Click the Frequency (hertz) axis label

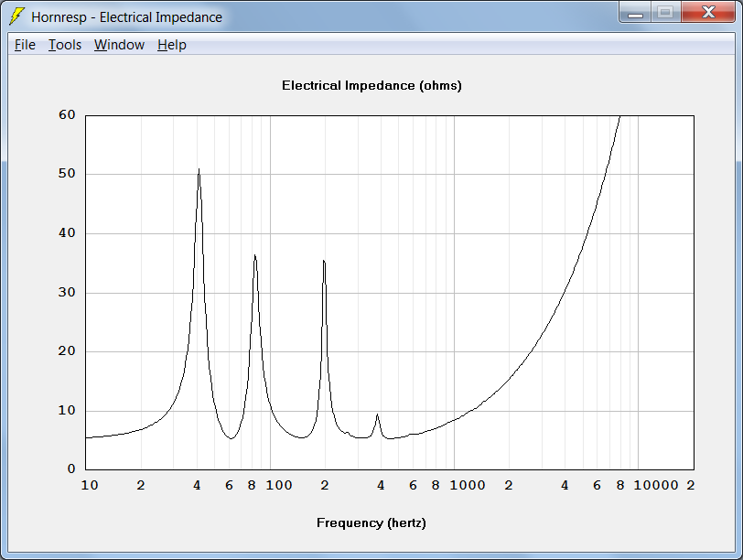371,523
